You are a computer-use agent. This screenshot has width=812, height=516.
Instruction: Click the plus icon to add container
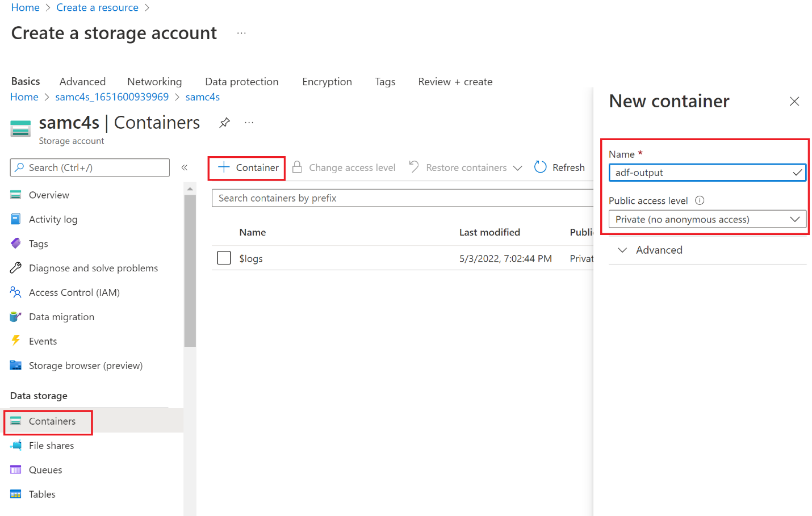(x=224, y=167)
